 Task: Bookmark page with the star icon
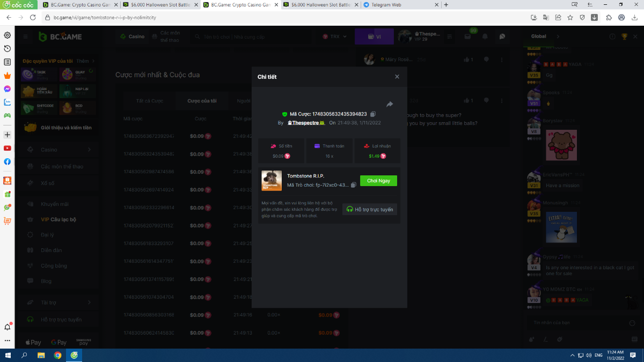pos(570,17)
